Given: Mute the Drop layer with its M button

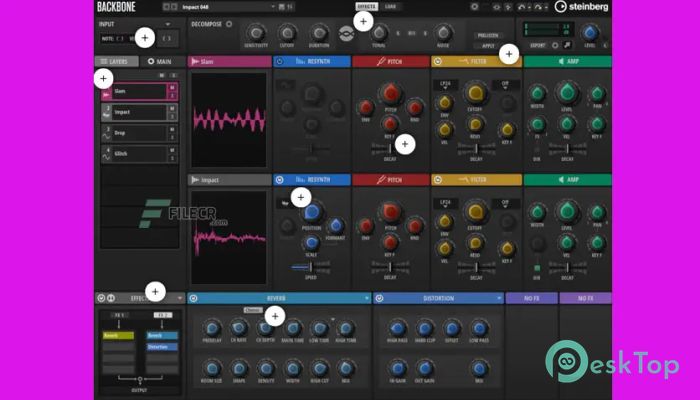Looking at the screenshot, I should pos(172,129).
